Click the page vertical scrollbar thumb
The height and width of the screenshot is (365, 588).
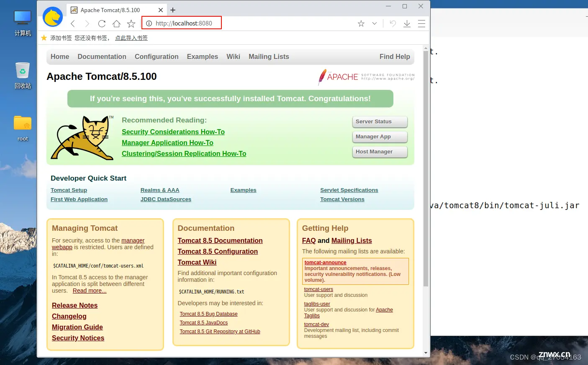[x=426, y=168]
